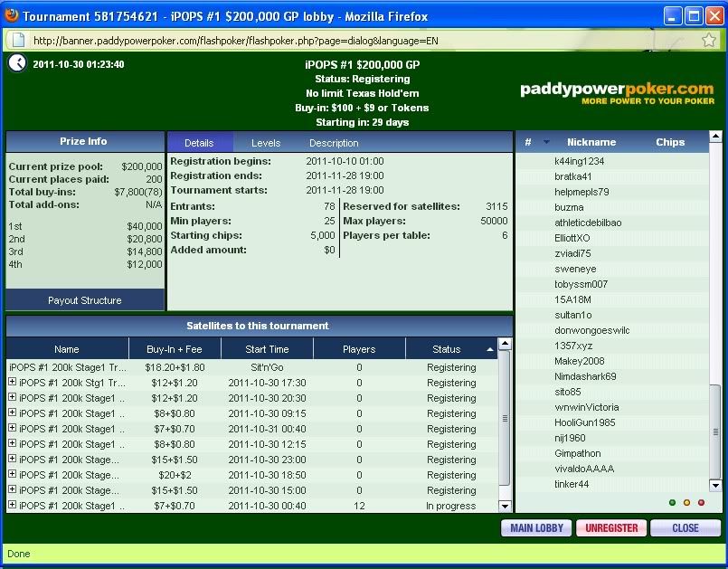Screen dimensions: 728x569
Task: Click the page icon beside the URL
Action: click(x=18, y=41)
